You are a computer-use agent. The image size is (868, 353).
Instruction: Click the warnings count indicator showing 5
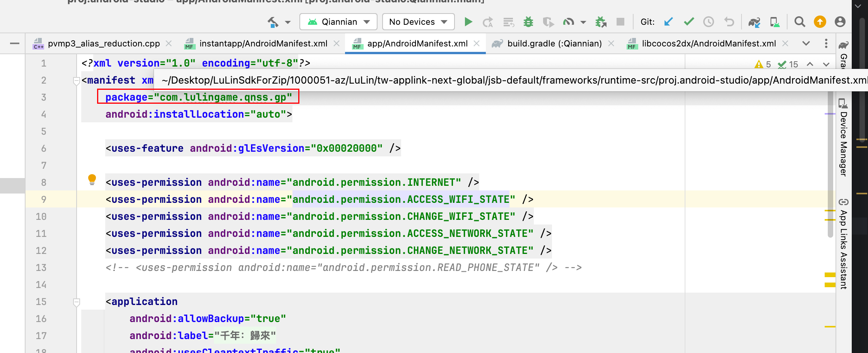[763, 64]
